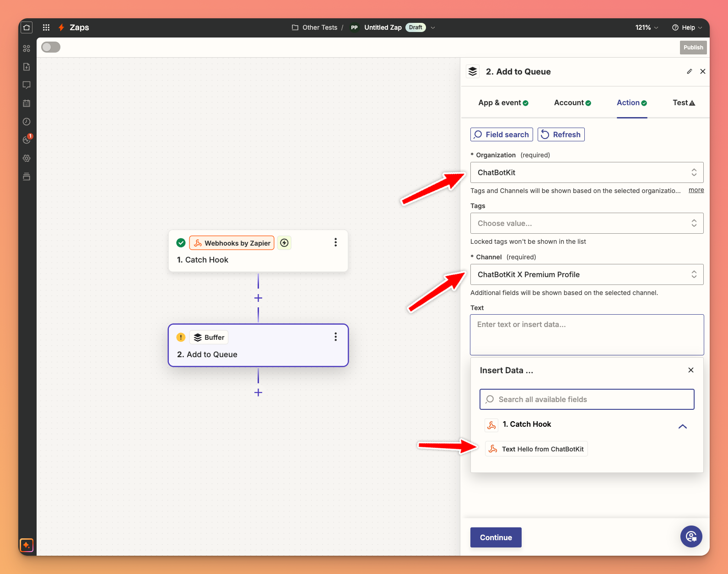Click AI copilot icon at bottom left
The image size is (728, 574).
(x=27, y=545)
